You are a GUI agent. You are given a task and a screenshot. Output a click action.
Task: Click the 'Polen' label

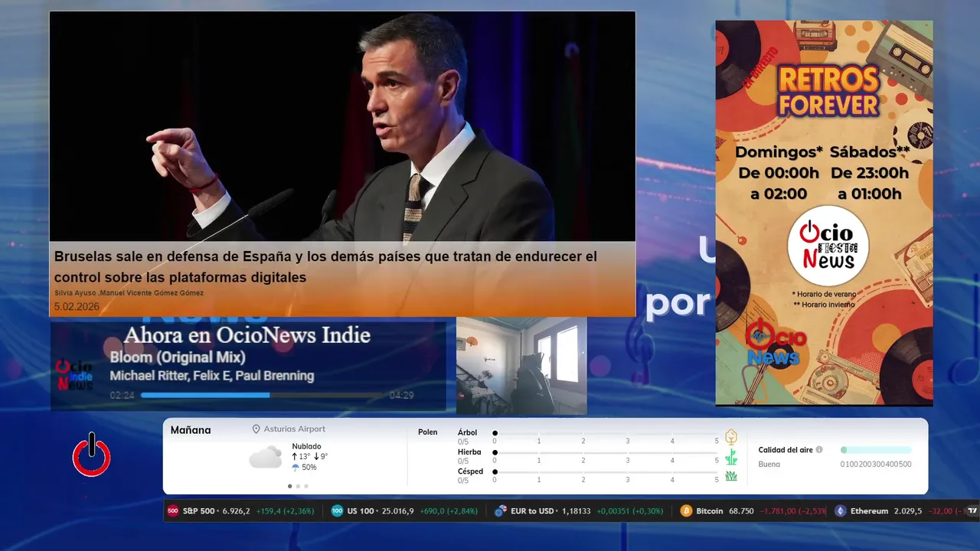428,432
